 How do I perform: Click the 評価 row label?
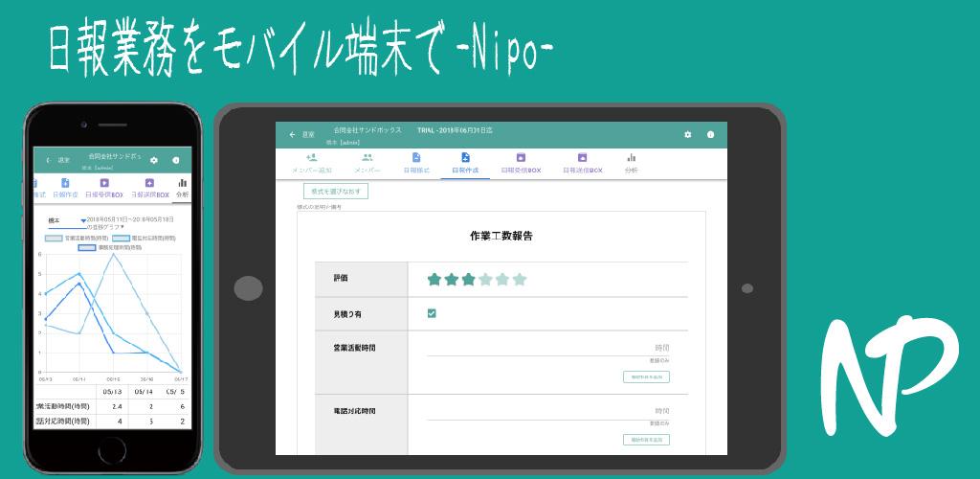point(341,278)
